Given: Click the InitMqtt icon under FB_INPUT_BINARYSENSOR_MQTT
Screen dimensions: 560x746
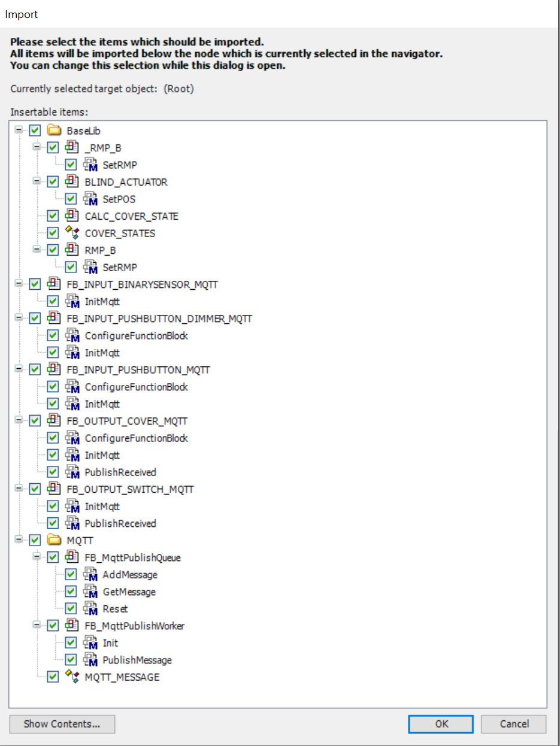Looking at the screenshot, I should [72, 302].
